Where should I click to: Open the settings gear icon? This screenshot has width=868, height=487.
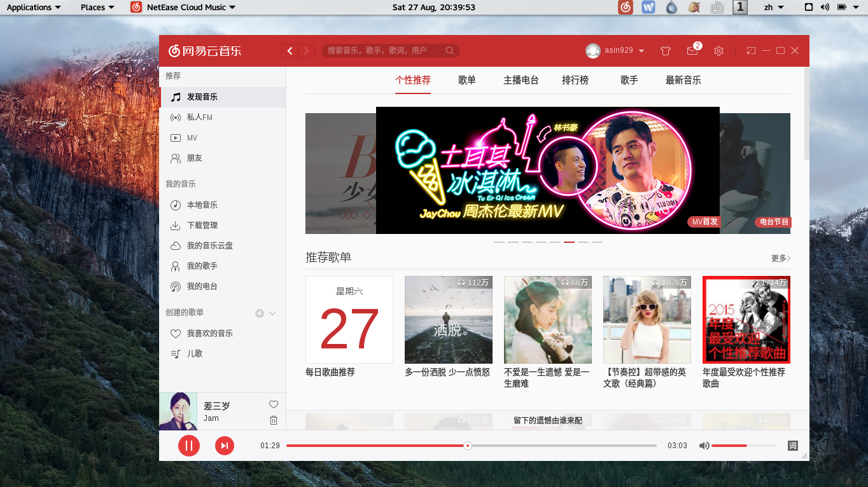(x=718, y=51)
